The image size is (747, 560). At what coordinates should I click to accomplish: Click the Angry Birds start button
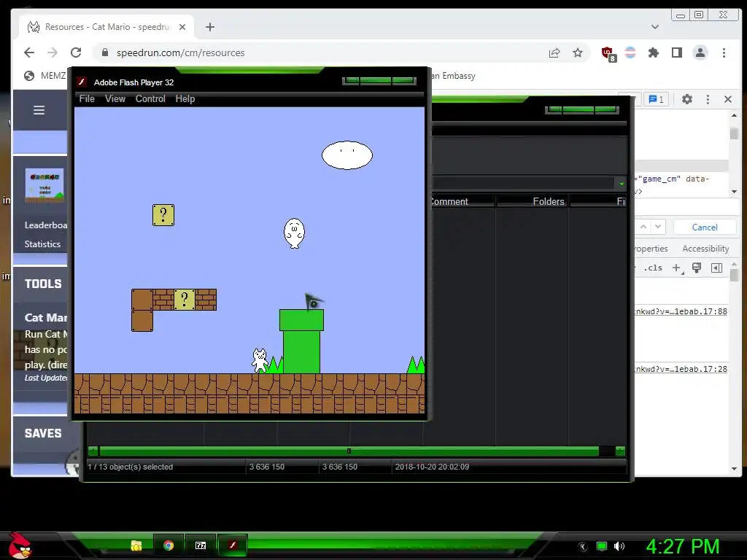(20, 545)
